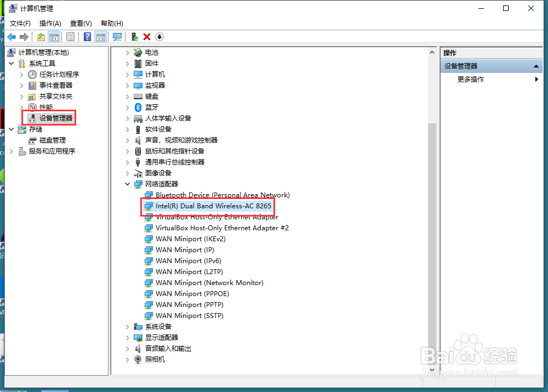Screen dimensions: 548x392
Task: Collapse the 设备管理器 actions section
Action: coord(536,66)
